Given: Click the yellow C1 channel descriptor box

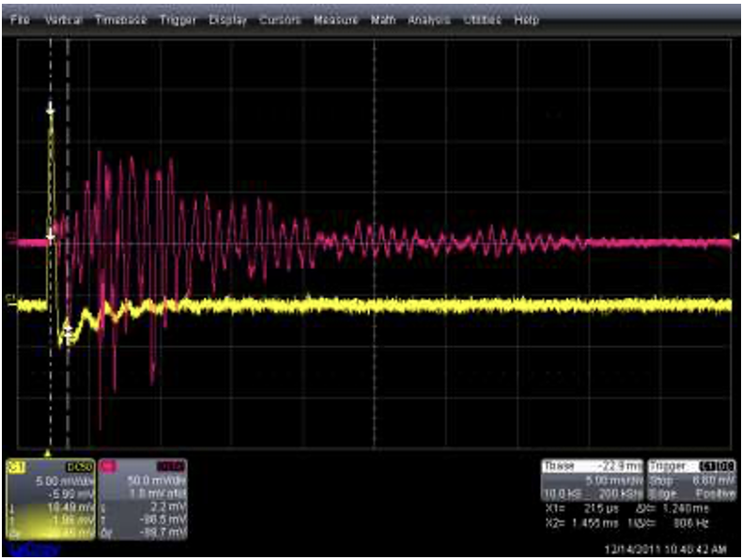Looking at the screenshot, I should (50, 498).
